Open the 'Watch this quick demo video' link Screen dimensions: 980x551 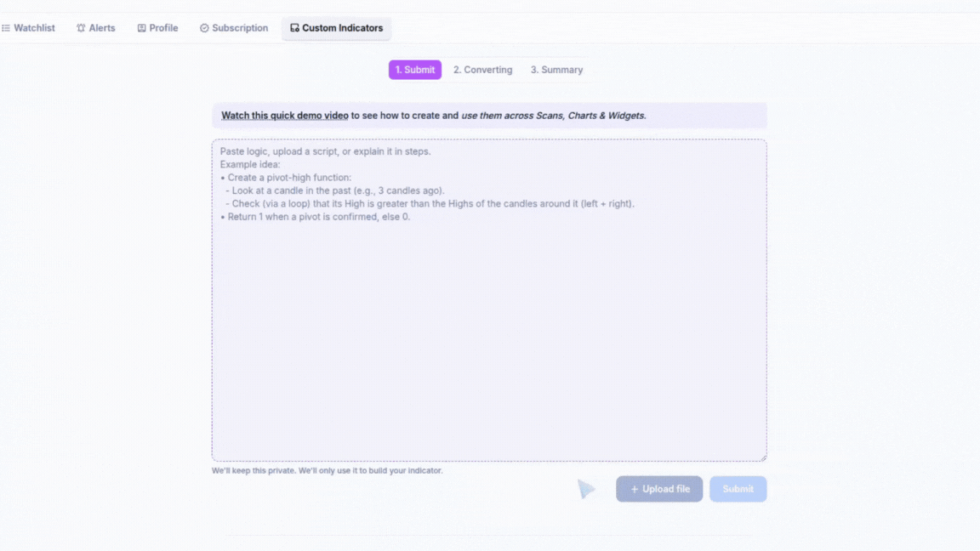[284, 116]
